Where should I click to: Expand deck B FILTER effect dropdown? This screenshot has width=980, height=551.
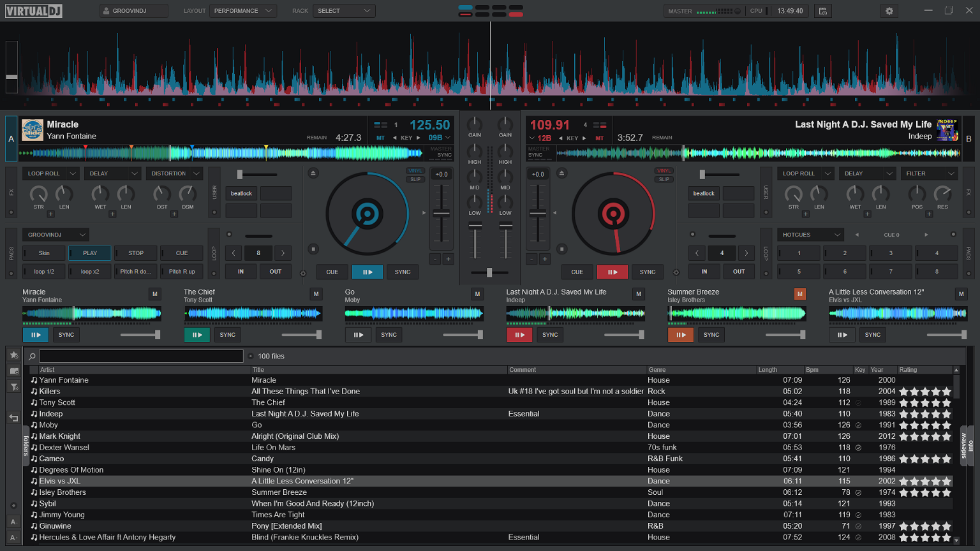[929, 173]
